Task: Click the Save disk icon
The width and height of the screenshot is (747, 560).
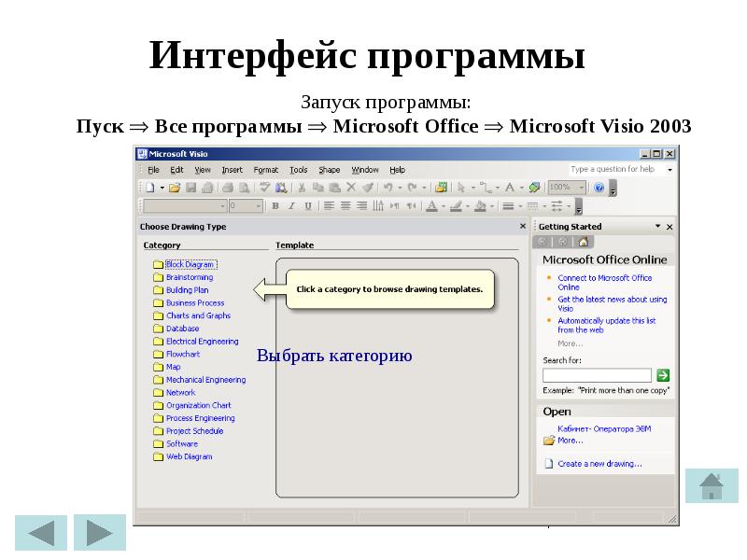Action: point(191,188)
